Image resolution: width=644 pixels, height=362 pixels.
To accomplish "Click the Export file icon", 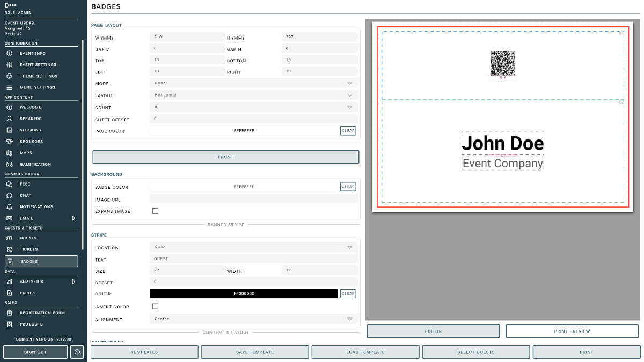I will (9, 293).
